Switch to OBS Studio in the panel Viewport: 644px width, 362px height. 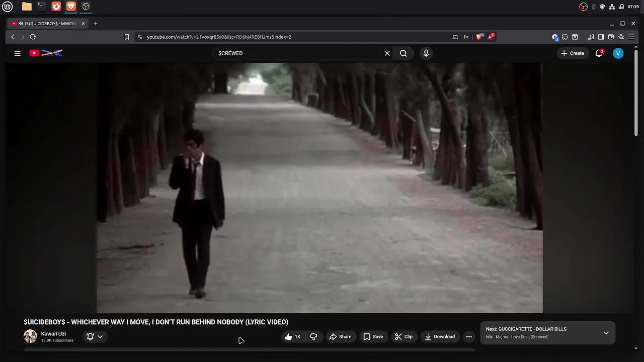pos(86,7)
